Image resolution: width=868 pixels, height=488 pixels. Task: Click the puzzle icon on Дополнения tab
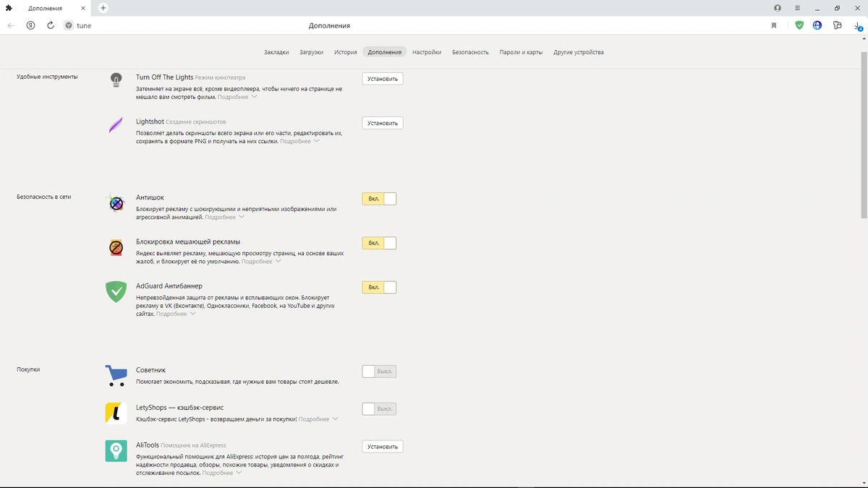(x=9, y=8)
